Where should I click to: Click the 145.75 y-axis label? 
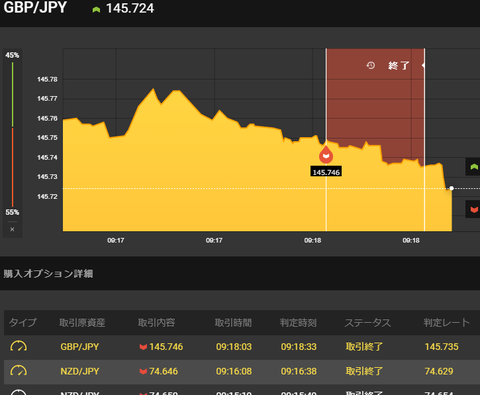tap(47, 138)
